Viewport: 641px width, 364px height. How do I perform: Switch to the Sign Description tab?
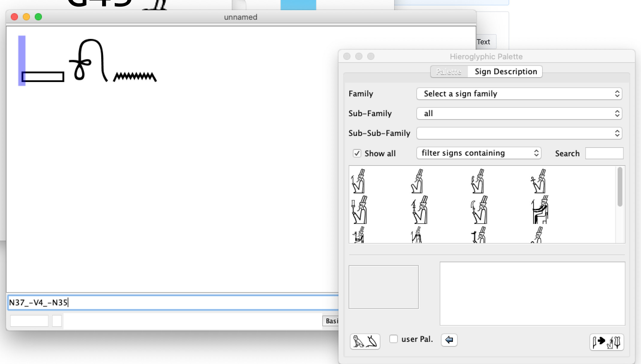click(x=506, y=72)
